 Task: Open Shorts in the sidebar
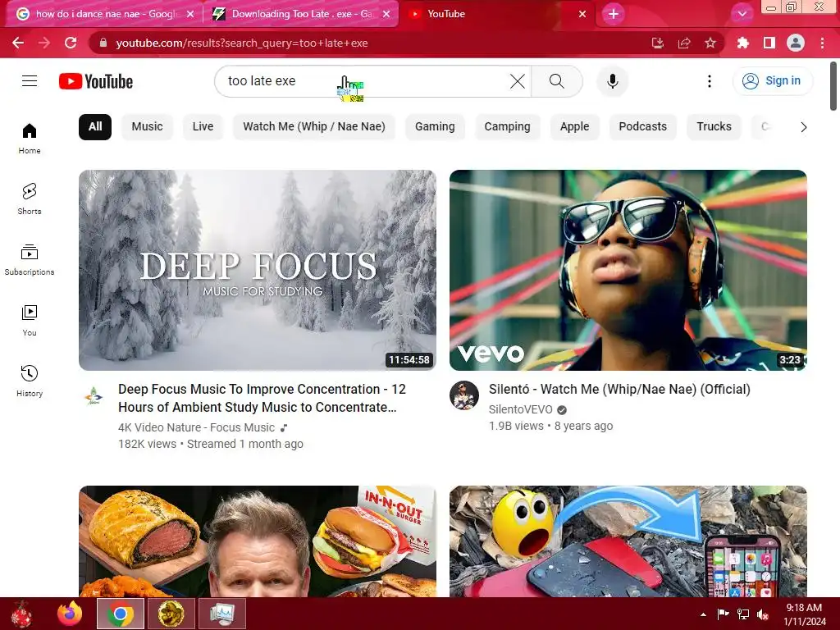click(x=30, y=199)
